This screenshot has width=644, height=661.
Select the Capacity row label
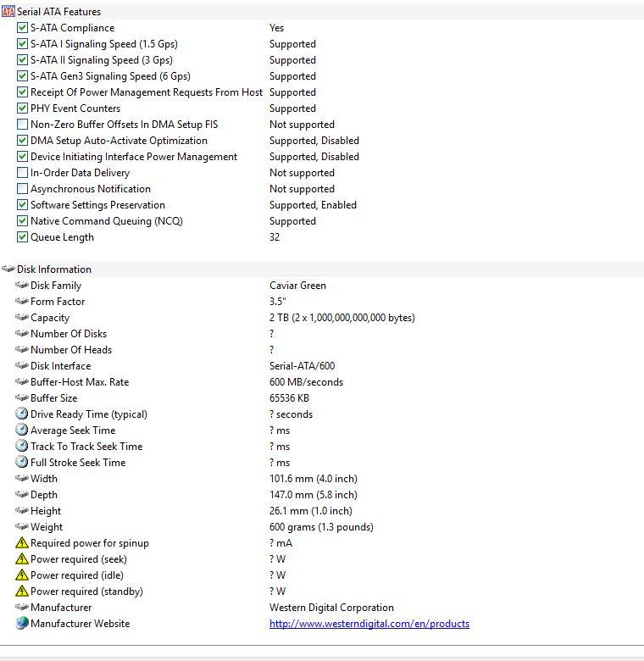(50, 318)
